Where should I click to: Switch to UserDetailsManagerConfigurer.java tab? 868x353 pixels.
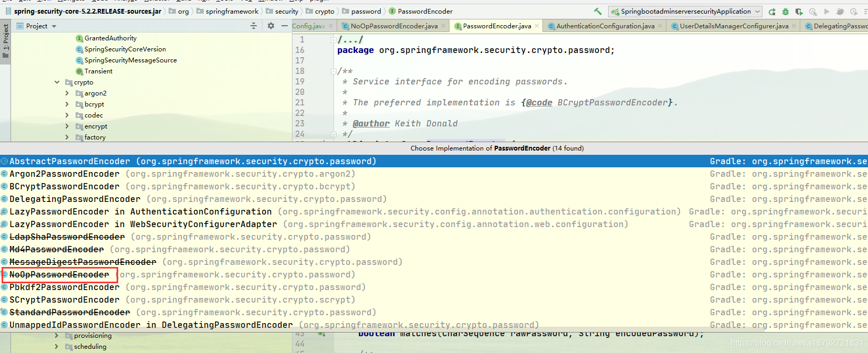pos(734,26)
